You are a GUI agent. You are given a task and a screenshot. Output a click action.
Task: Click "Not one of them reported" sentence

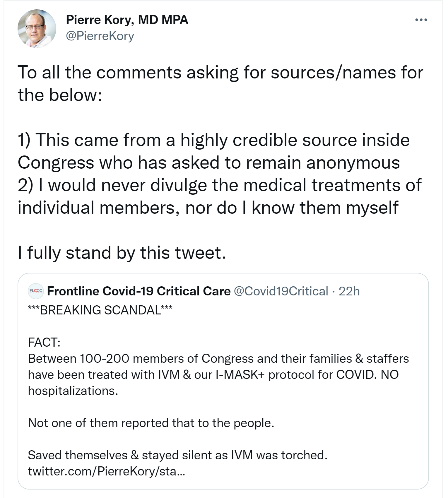tap(151, 423)
